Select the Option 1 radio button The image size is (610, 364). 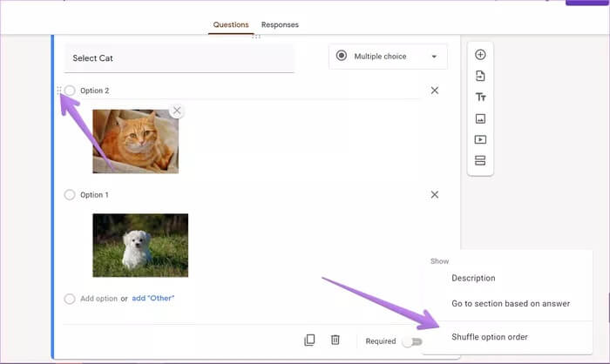[x=70, y=195]
